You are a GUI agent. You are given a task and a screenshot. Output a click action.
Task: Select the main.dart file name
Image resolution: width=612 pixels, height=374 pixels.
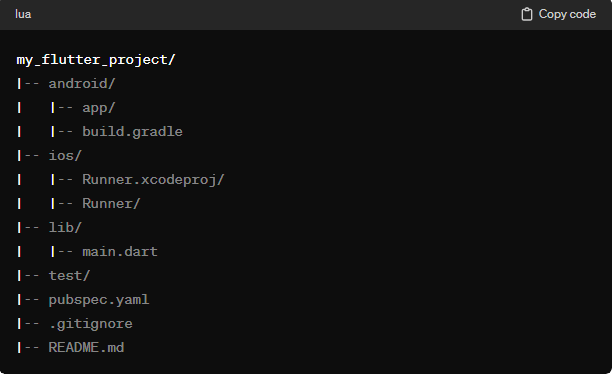(x=120, y=251)
